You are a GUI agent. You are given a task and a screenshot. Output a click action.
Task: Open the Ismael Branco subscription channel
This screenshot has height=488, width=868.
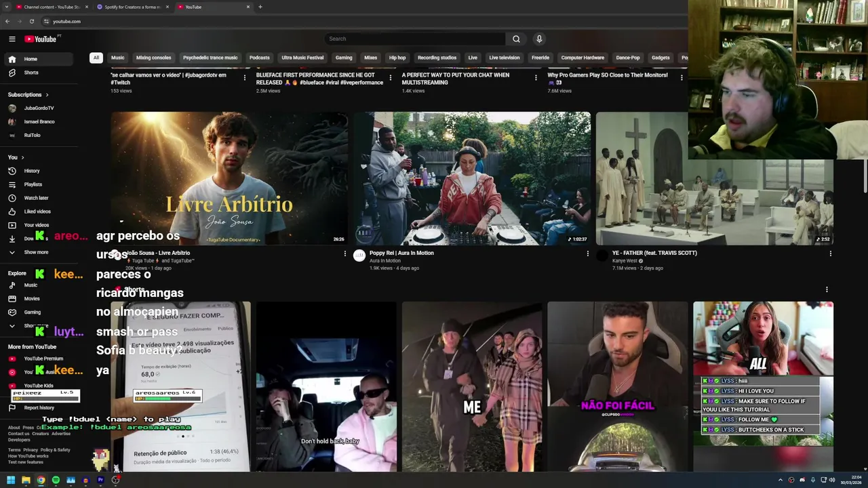(37, 121)
